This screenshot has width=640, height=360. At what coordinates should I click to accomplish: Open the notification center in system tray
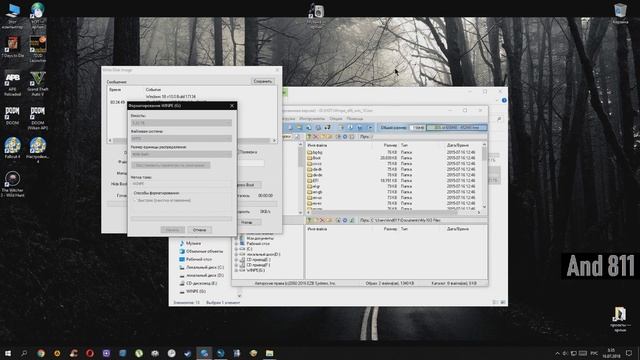629,353
